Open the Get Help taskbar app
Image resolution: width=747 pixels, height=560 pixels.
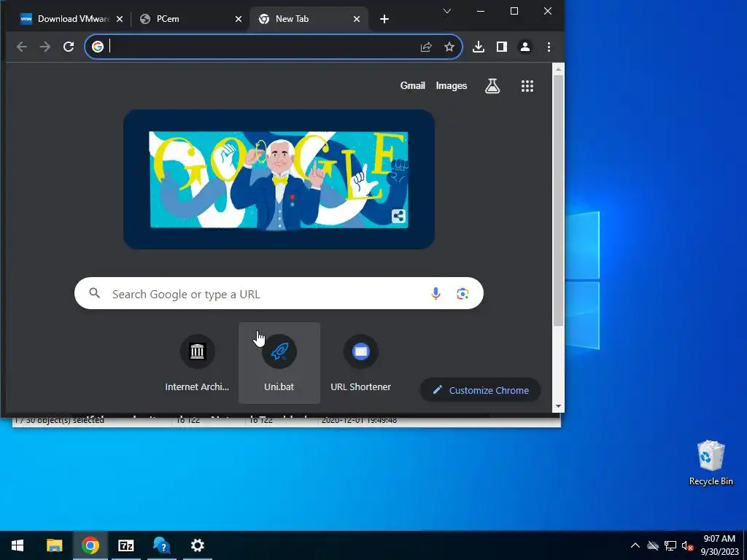[x=161, y=545]
